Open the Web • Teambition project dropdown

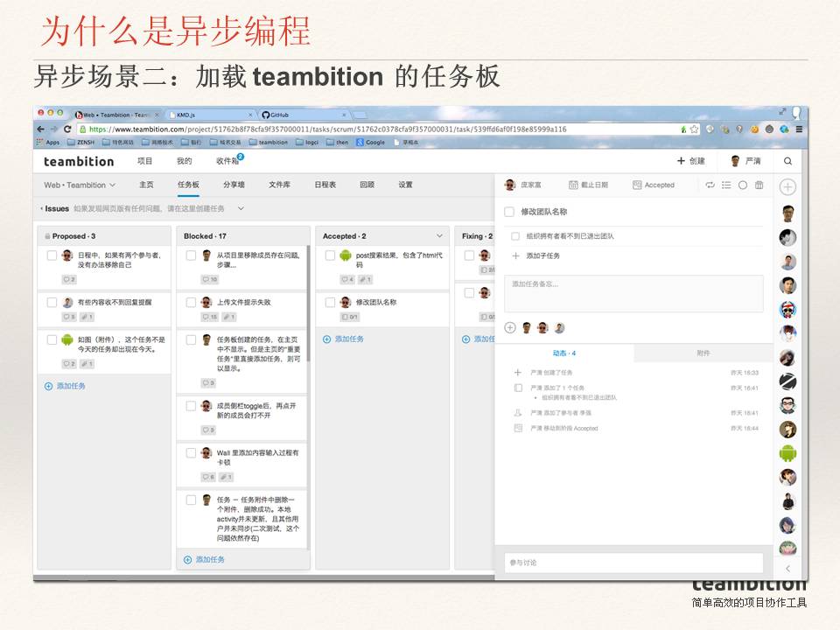coord(80,185)
